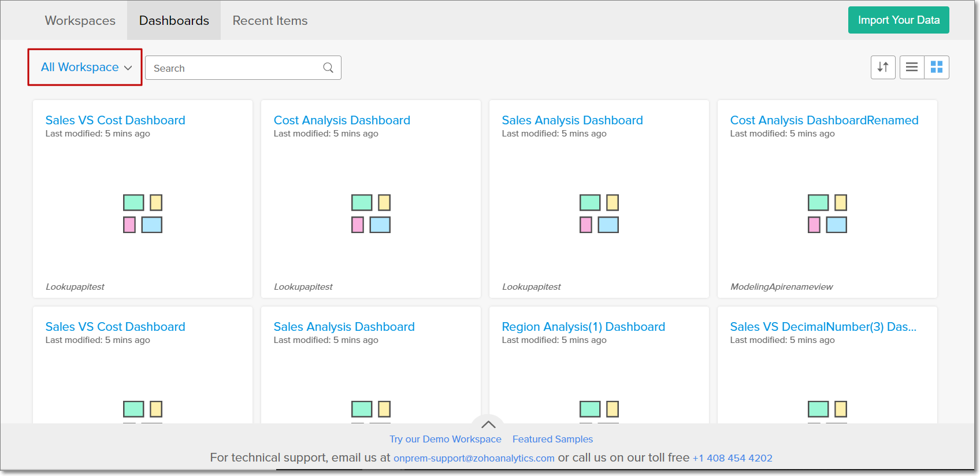Click Last modified text under Sales VS DecimalNumber(3)

point(782,340)
